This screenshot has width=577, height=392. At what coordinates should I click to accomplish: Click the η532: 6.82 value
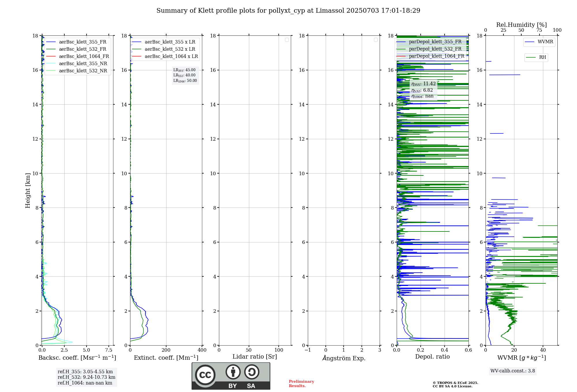tap(422, 90)
